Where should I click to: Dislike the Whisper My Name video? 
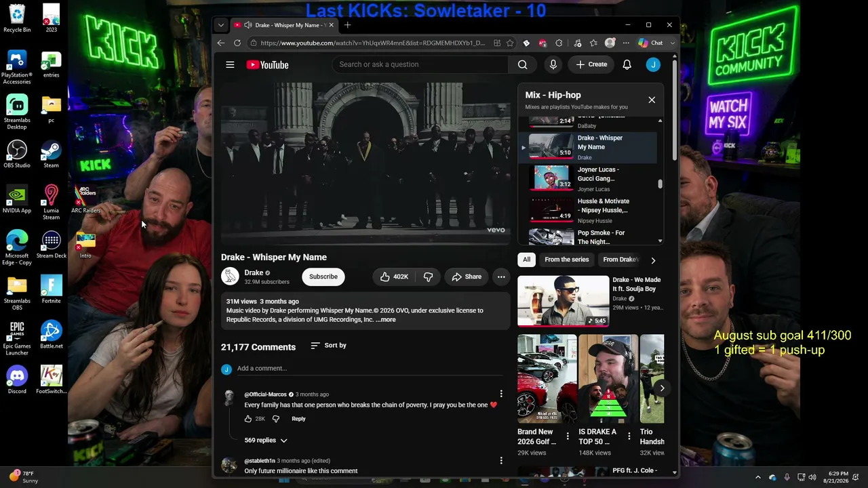[x=428, y=277]
